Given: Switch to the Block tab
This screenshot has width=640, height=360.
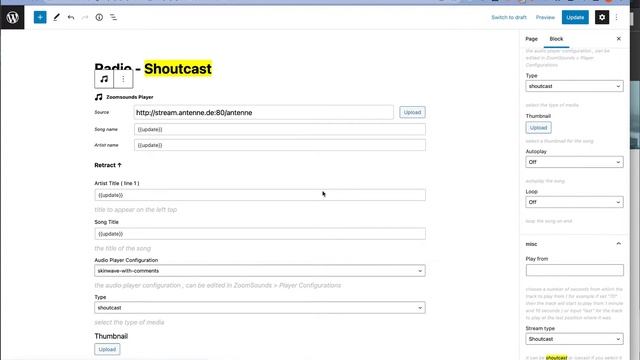Looking at the screenshot, I should (556, 39).
